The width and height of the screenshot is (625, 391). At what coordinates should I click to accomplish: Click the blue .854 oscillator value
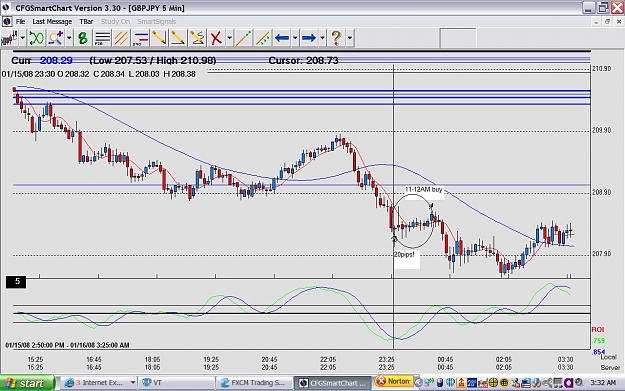tap(599, 352)
